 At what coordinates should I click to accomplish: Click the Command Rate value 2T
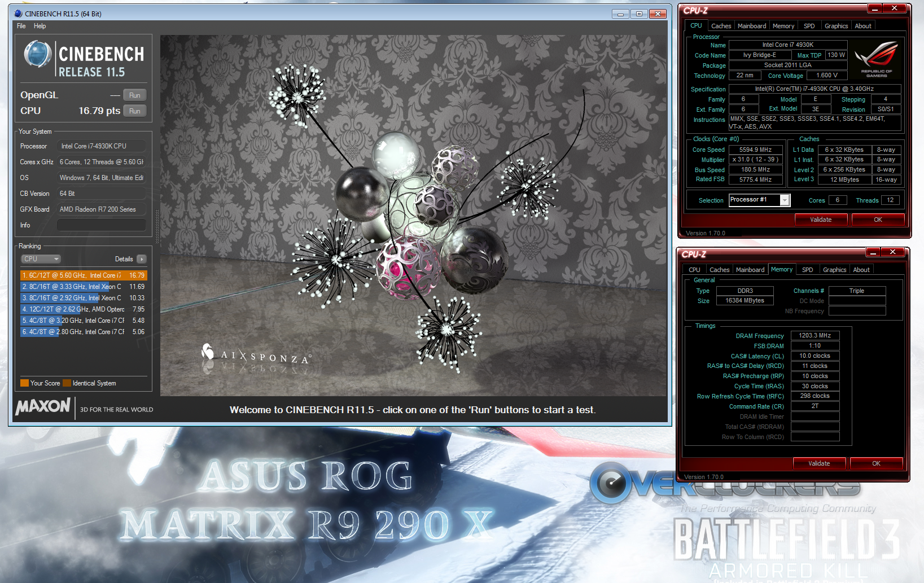point(815,406)
